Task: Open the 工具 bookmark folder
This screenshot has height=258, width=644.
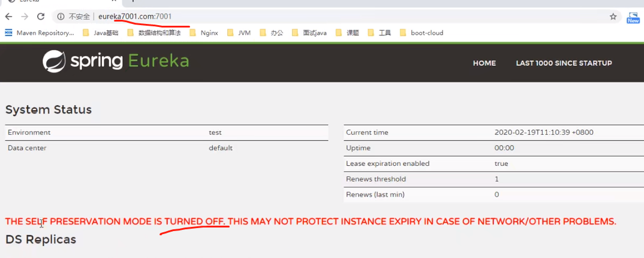Action: tap(380, 33)
